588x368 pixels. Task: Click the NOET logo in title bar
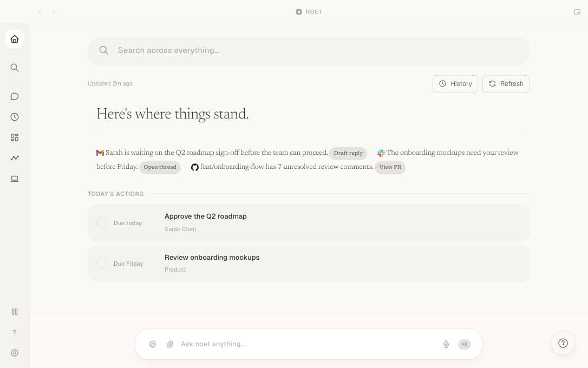(x=309, y=12)
